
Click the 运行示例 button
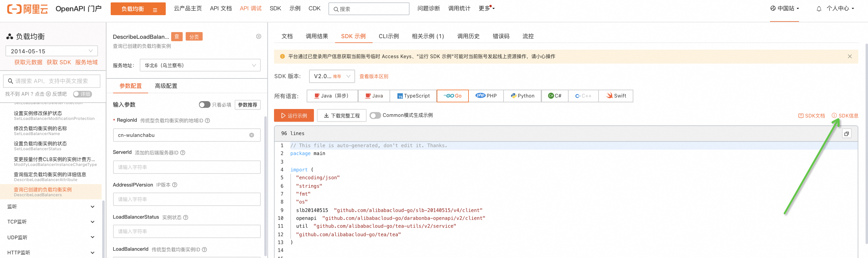[294, 116]
